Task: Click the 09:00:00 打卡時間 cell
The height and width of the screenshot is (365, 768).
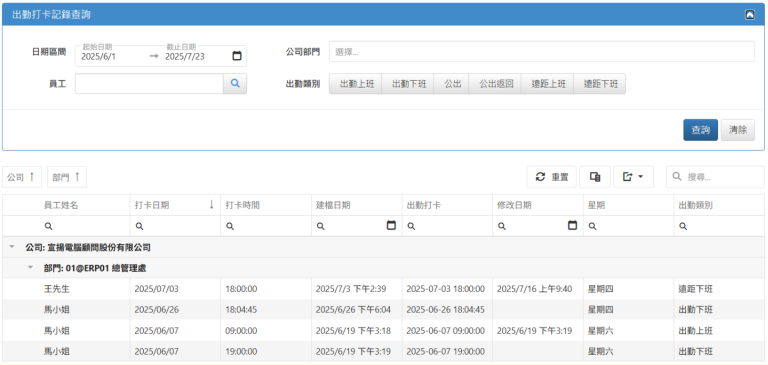Action: tap(266, 331)
